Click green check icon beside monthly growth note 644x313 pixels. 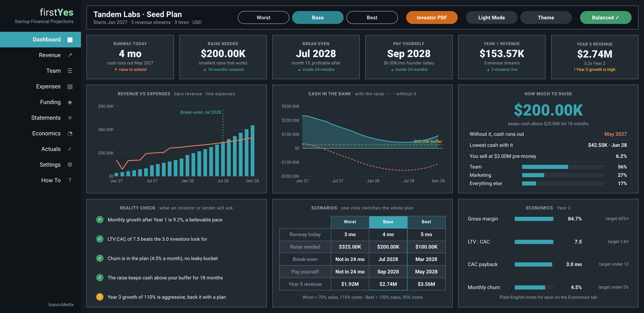point(100,220)
